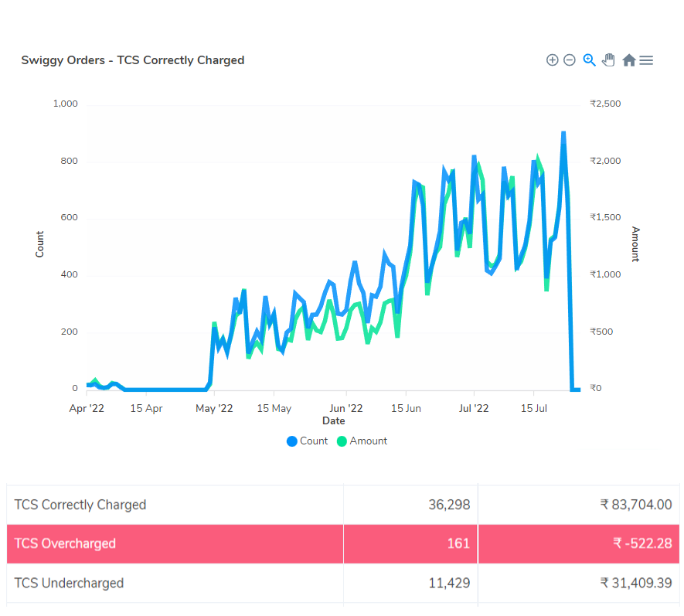Click the May '22 x-axis label
The height and width of the screenshot is (616, 684).
tap(214, 408)
